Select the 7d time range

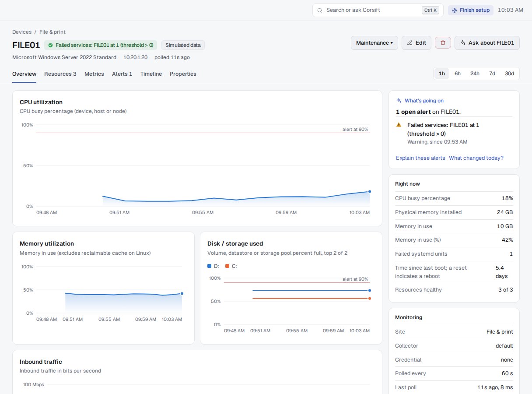tap(492, 74)
